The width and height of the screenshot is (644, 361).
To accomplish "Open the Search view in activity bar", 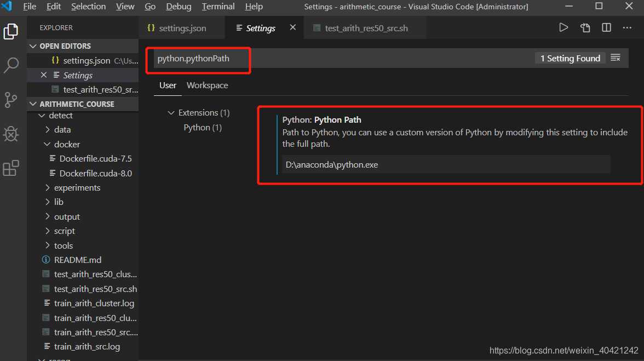I will (11, 65).
